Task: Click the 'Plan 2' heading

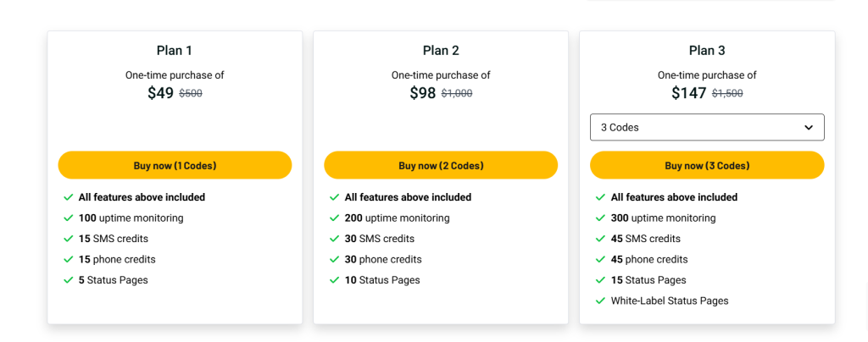Action: [441, 51]
